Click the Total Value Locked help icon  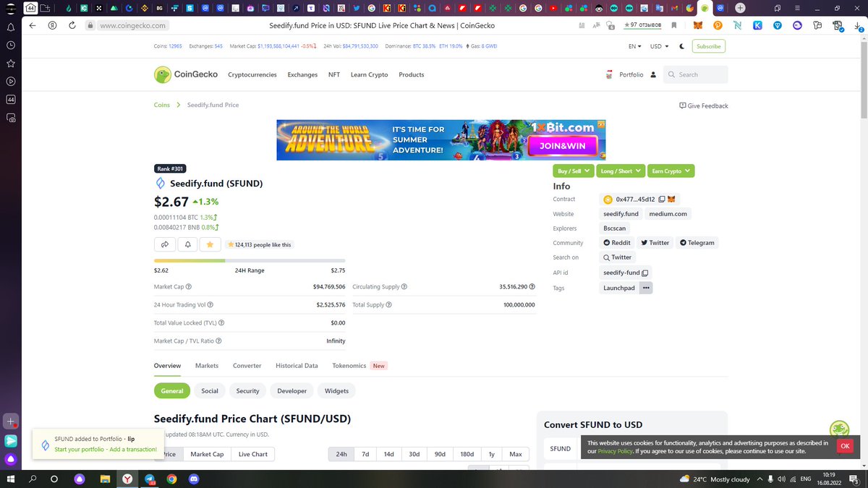(221, 323)
